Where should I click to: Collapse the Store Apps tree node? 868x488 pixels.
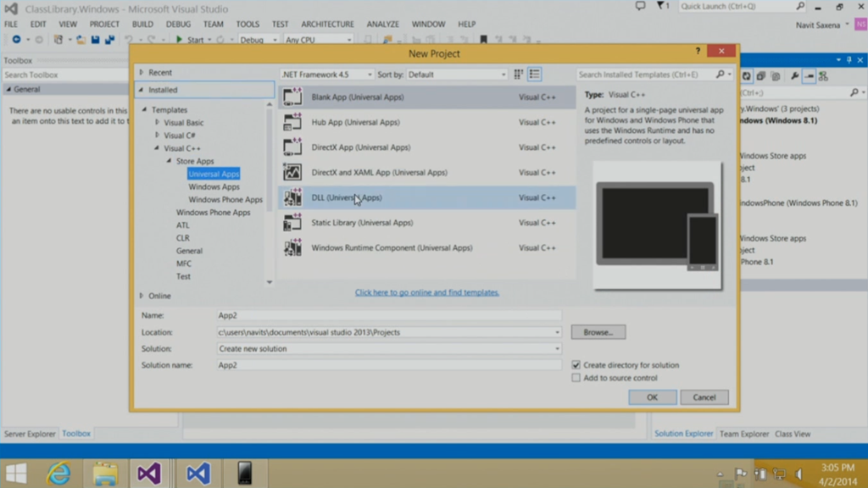(170, 161)
